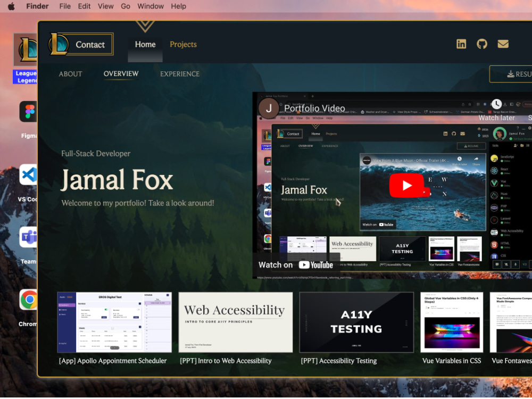Click "[PPT] Intro to Web Accessibility" caption
Viewport: 532px width, 399px height.
(x=226, y=361)
